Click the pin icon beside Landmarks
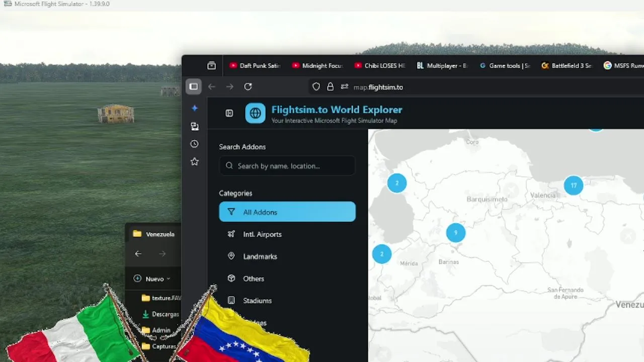The height and width of the screenshot is (362, 644). click(x=231, y=256)
